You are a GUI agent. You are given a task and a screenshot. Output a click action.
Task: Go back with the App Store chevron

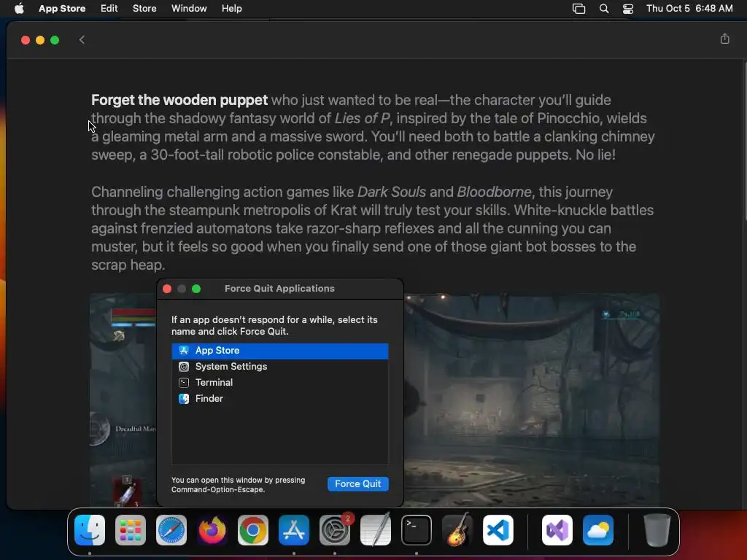point(82,40)
